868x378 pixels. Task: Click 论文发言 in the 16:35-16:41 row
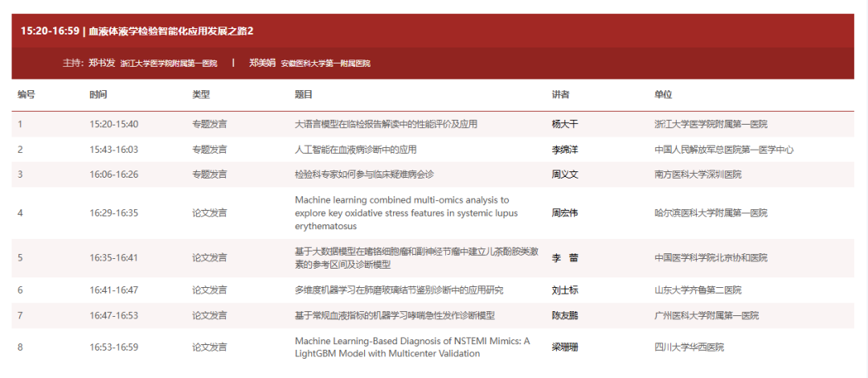(x=209, y=257)
